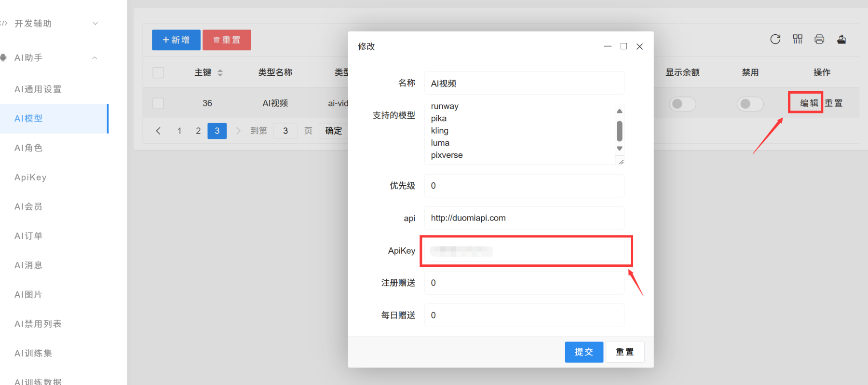Go to next page arrow in pagination

coord(238,131)
